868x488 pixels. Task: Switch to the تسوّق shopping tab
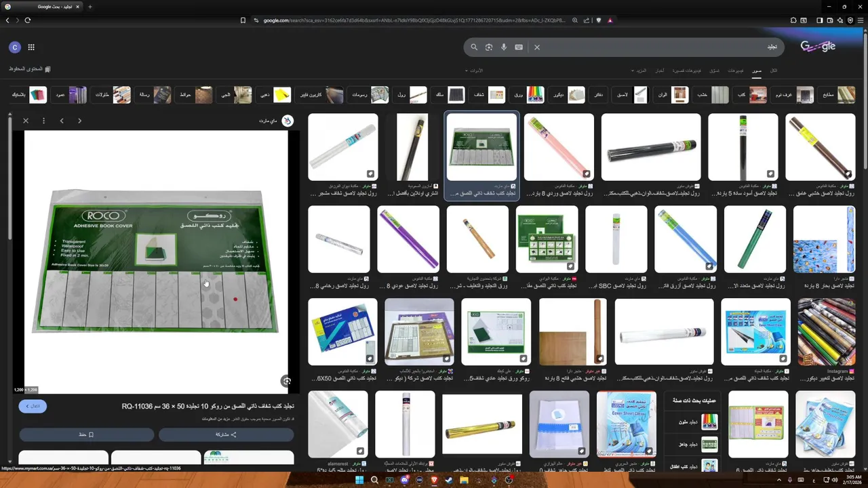point(715,70)
